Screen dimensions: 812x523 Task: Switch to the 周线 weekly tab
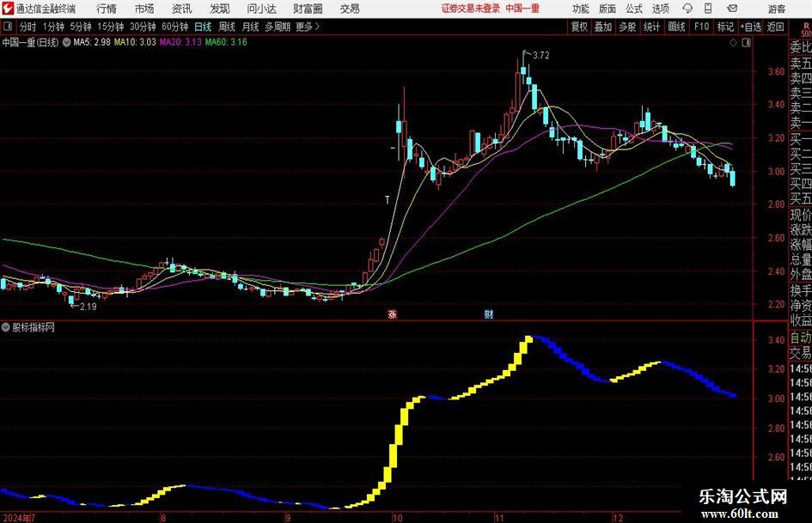tap(226, 27)
